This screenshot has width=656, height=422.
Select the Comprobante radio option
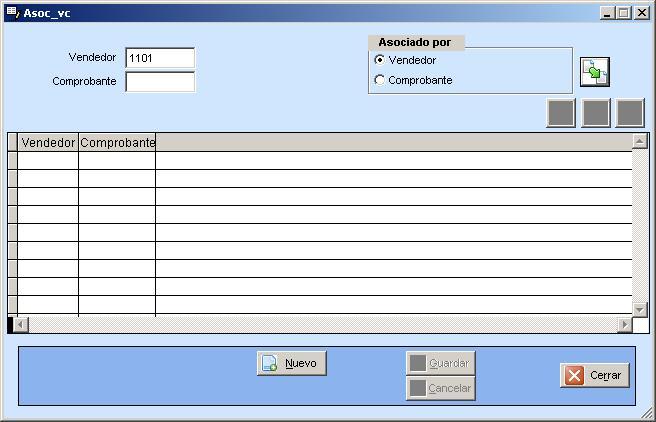(x=380, y=80)
